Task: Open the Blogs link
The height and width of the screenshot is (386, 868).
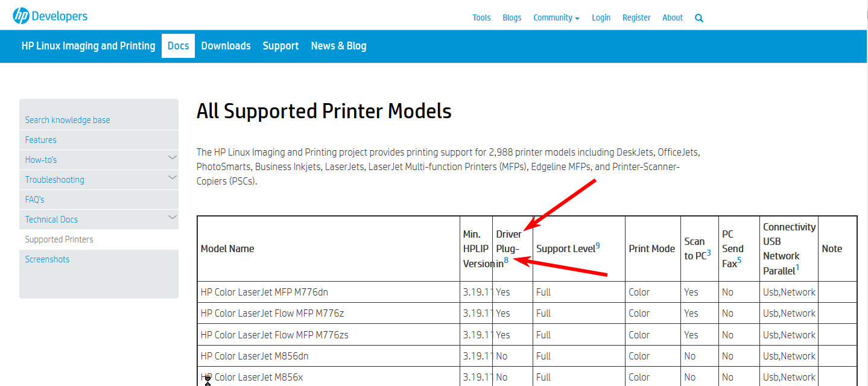Action: tap(512, 17)
